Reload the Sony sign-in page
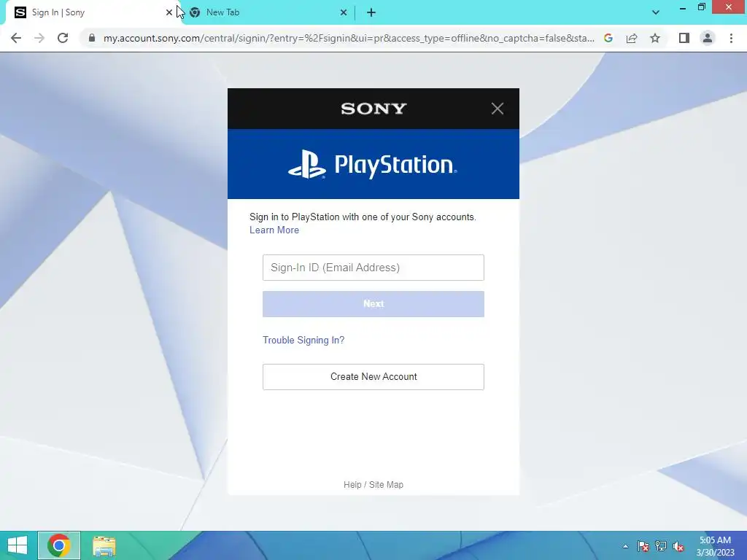The height and width of the screenshot is (560, 747). tap(63, 38)
